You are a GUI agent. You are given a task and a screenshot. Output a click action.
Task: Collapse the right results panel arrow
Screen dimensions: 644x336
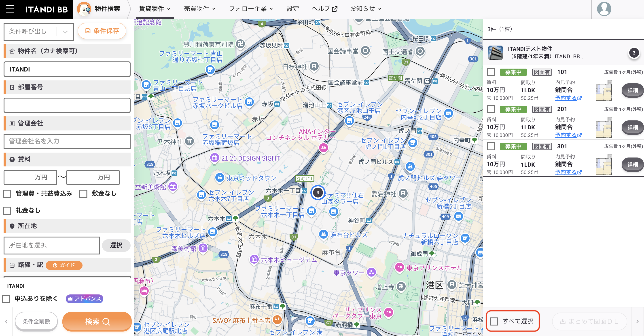point(637,321)
